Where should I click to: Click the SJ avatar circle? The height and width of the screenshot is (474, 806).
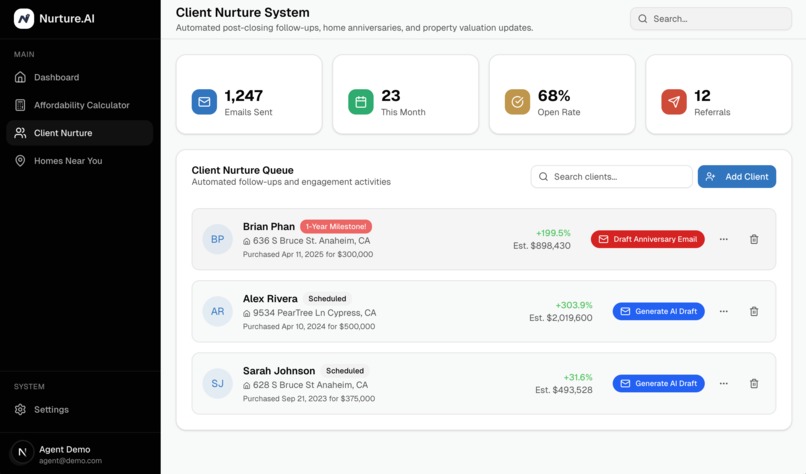(x=217, y=384)
